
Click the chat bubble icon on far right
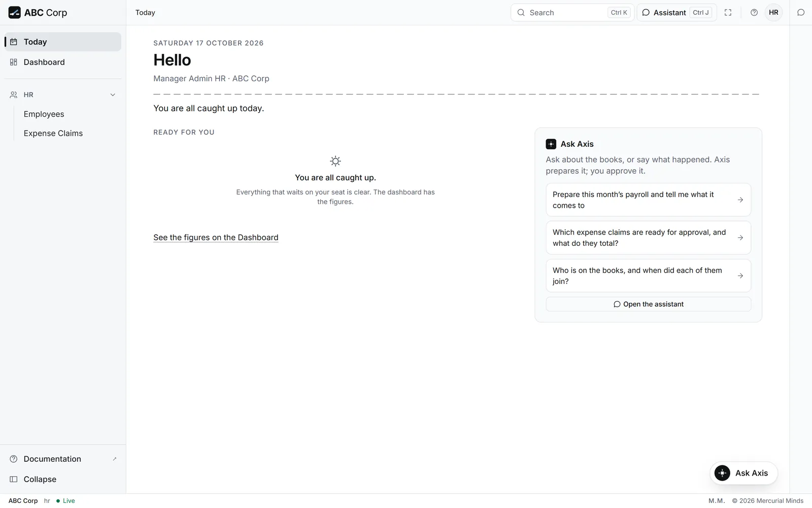point(801,13)
